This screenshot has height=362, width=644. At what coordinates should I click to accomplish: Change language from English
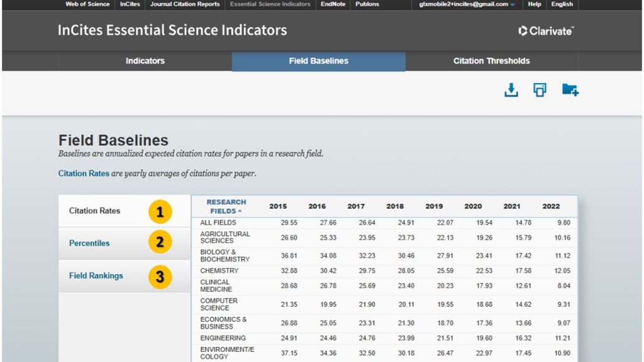click(562, 4)
